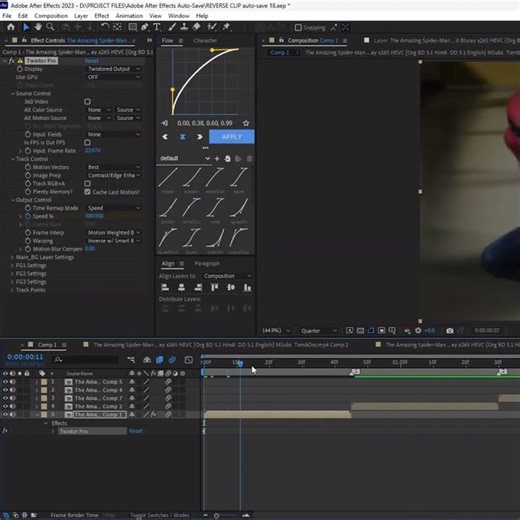Image resolution: width=520 pixels, height=520 pixels.
Task: Open the File menu
Action: coord(7,16)
